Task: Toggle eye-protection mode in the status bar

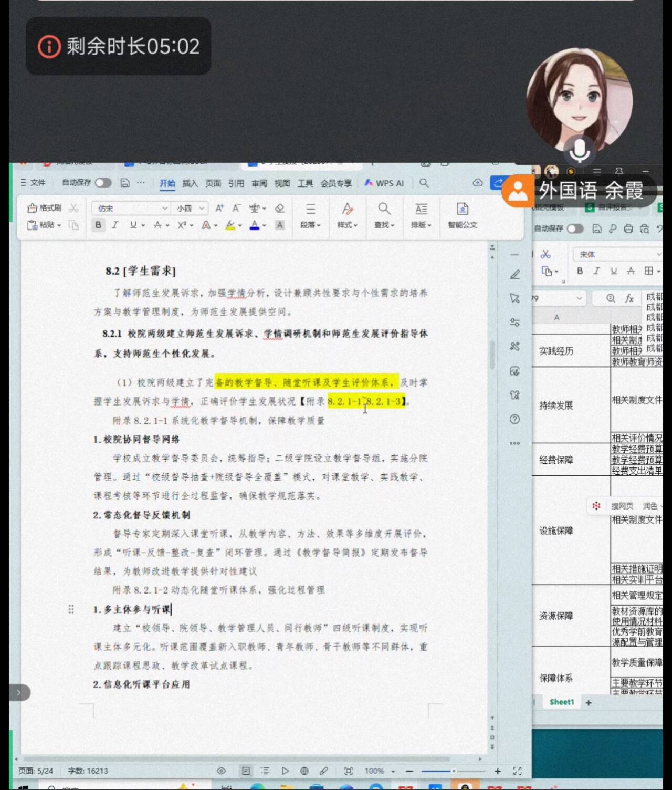Action: tap(222, 771)
